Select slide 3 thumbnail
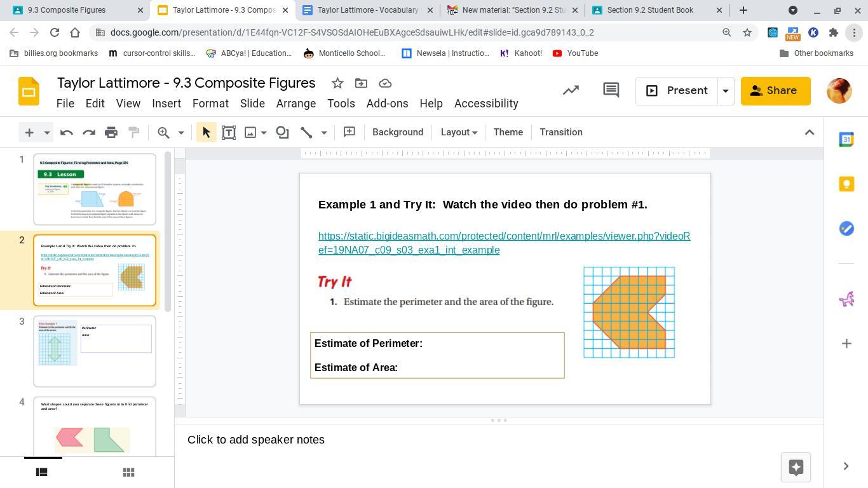Viewport: 868px width, 488px height. pos(95,351)
